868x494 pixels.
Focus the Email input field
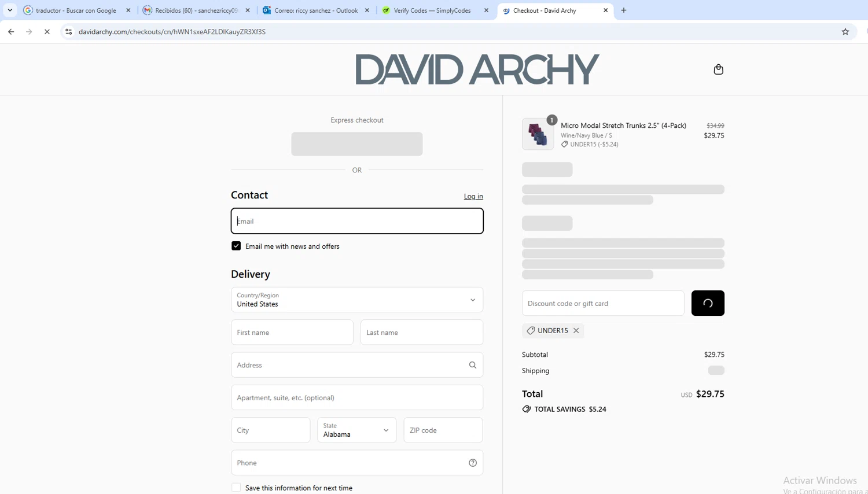(357, 221)
